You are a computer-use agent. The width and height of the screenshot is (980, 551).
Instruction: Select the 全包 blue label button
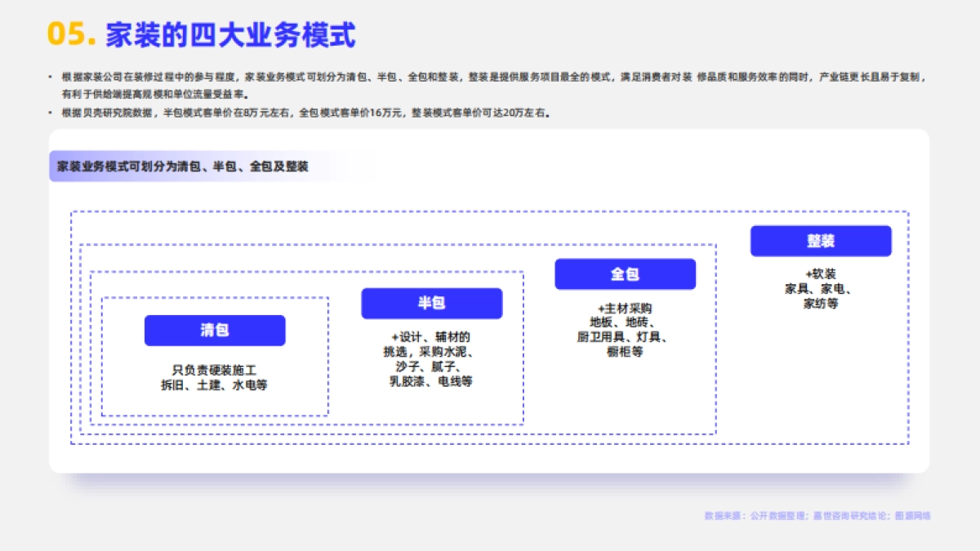click(626, 273)
